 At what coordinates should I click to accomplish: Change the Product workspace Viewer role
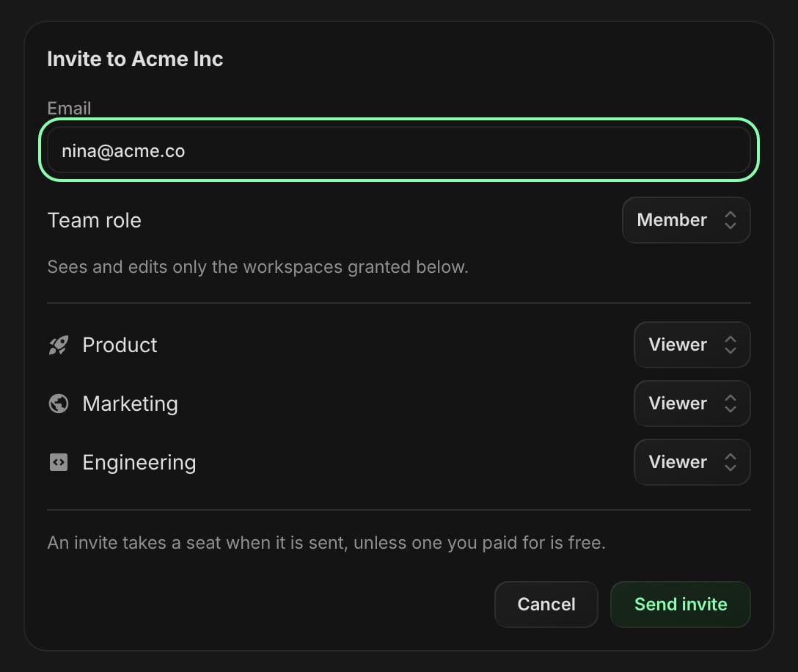692,345
